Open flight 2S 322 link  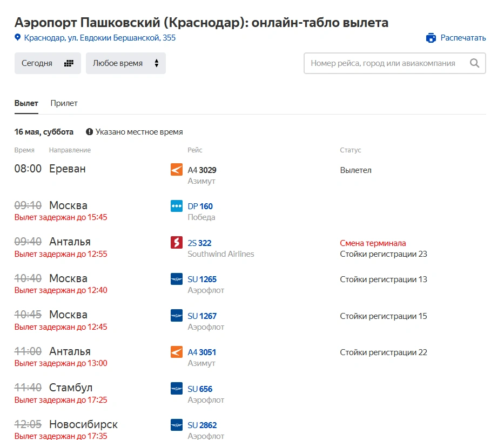(199, 243)
